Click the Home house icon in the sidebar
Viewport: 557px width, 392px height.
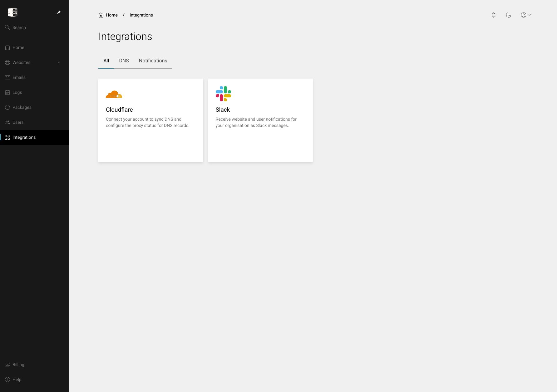[x=7, y=47]
